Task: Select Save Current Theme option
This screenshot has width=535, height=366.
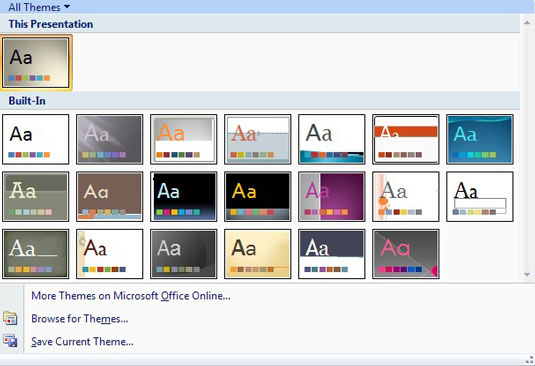Action: 82,341
